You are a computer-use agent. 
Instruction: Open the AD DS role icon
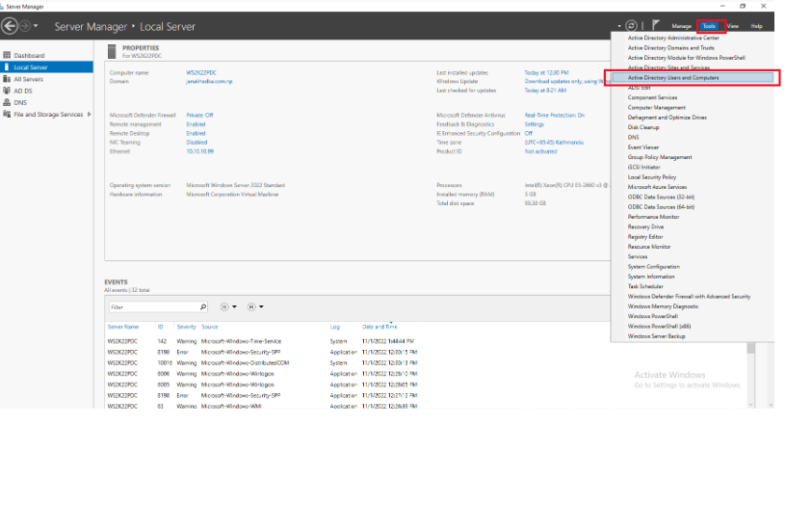7,91
